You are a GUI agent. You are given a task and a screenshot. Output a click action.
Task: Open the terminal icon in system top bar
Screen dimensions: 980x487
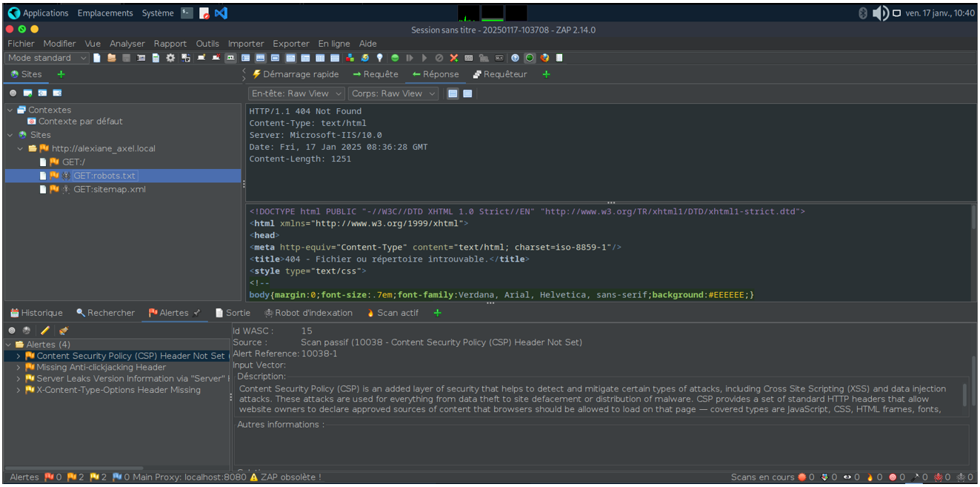187,13
